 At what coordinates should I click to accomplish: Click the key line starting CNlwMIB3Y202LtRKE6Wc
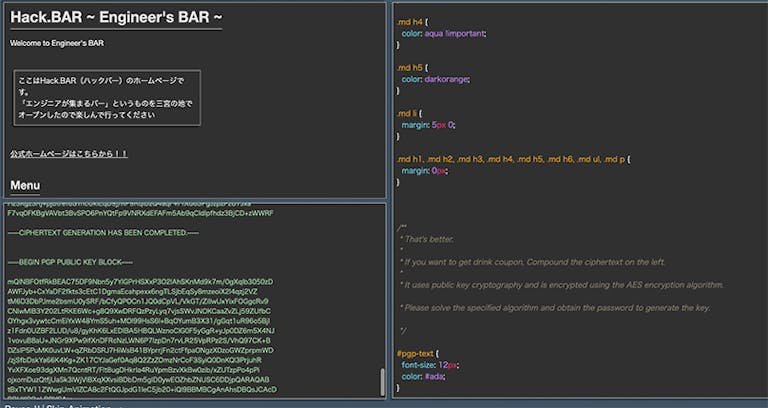[x=139, y=311]
